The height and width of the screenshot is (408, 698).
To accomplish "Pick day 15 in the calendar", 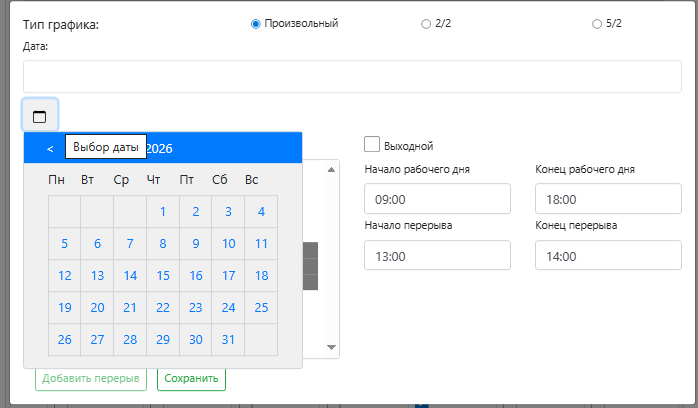I will click(x=163, y=275).
